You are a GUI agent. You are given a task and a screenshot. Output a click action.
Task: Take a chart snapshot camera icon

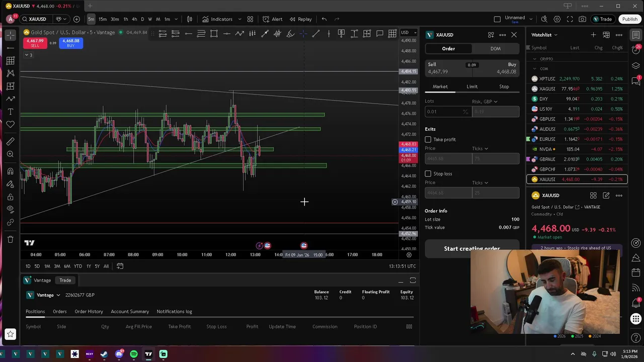pos(582,19)
